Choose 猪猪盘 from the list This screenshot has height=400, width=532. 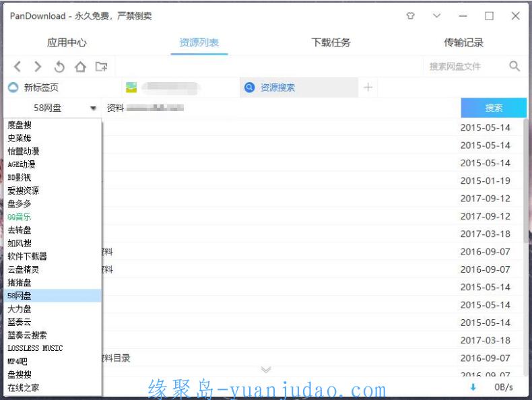point(53,282)
